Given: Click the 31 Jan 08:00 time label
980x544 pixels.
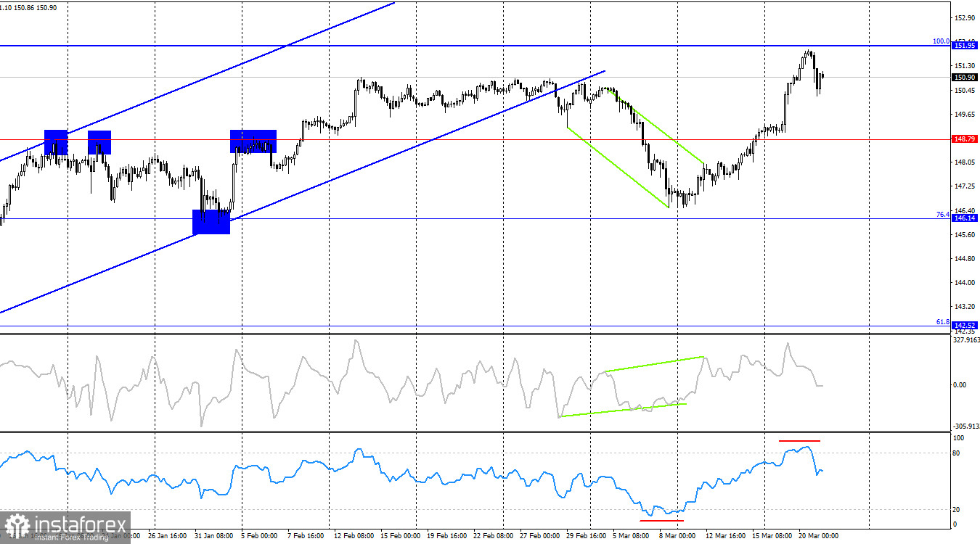Looking at the screenshot, I should point(213,537).
